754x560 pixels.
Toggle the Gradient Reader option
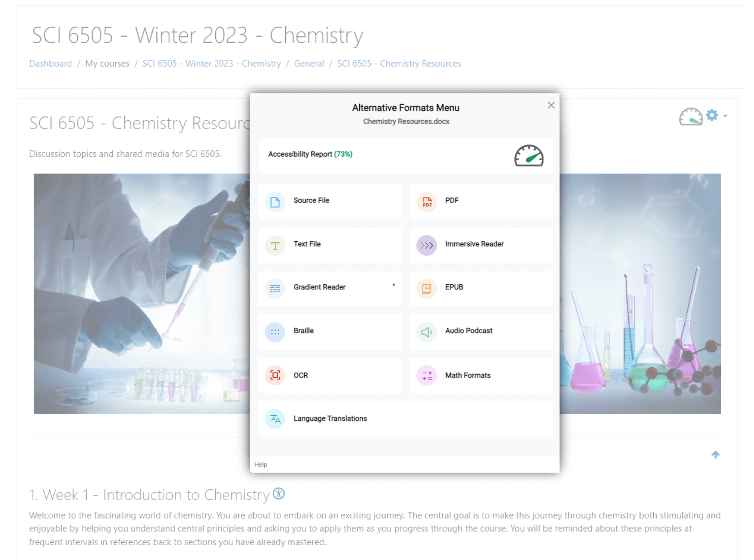pos(330,288)
